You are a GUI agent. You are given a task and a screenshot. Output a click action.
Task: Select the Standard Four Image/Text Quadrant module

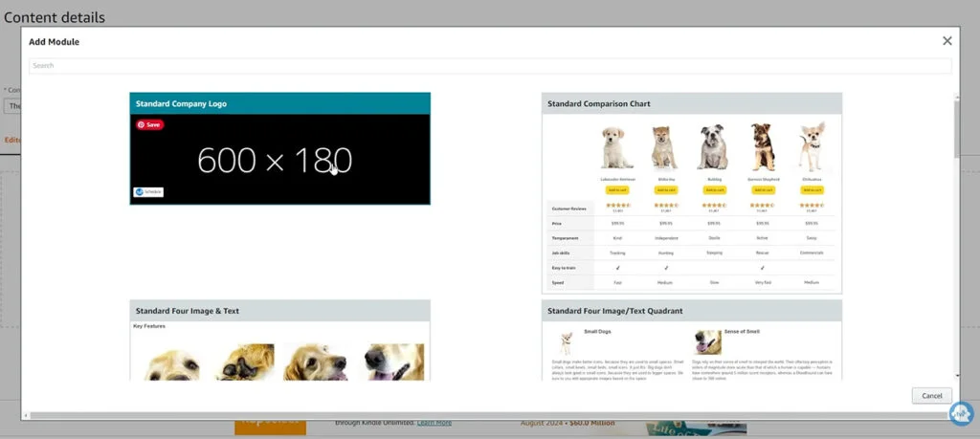(692, 340)
